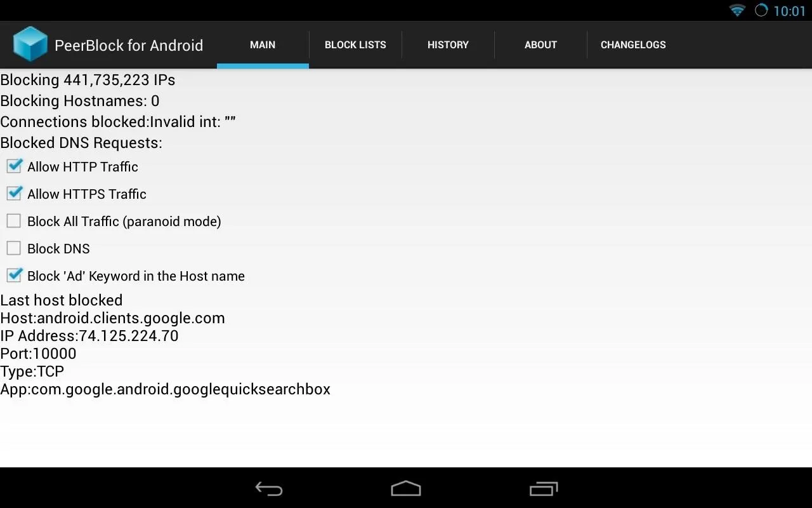This screenshot has width=812, height=508.
Task: Toggle Block 'Ad' Keyword in Host name
Action: pos(14,276)
